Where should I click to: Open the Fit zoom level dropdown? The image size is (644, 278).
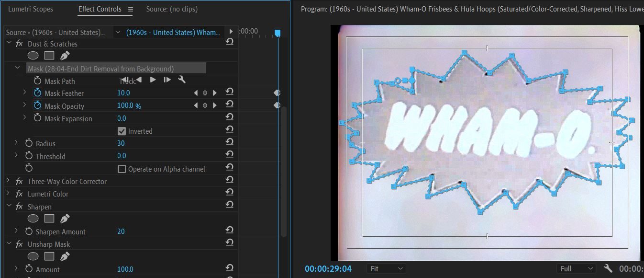[387, 268]
